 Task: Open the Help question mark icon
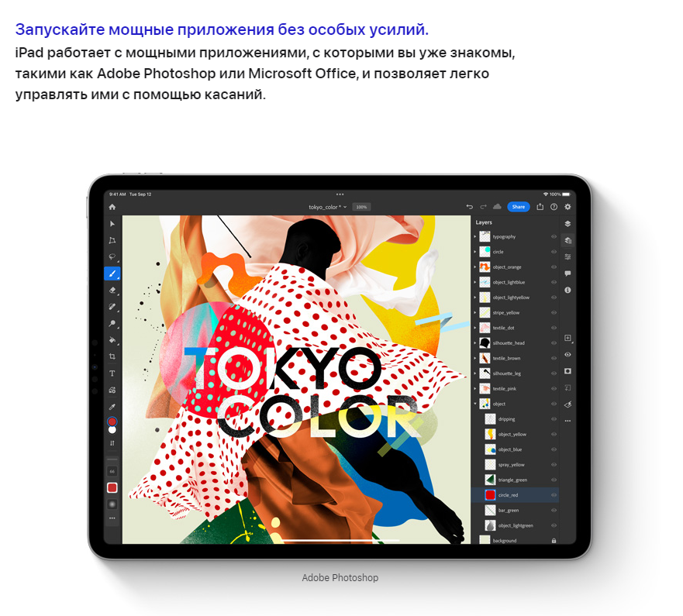(554, 207)
